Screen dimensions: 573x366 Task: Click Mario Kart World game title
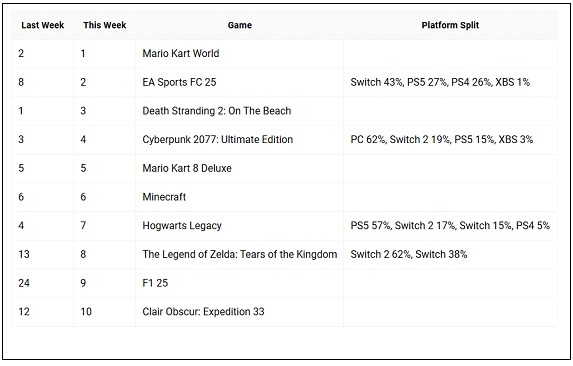pos(181,53)
